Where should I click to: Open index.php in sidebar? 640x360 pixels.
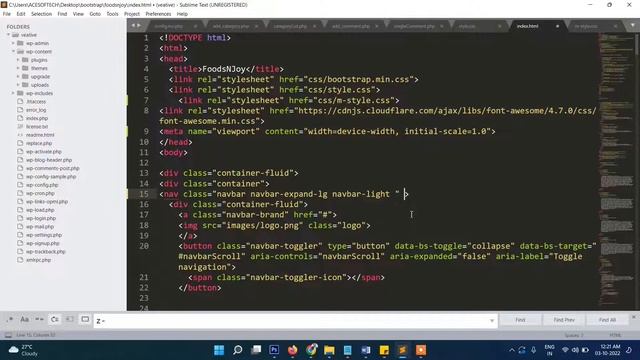(37, 118)
